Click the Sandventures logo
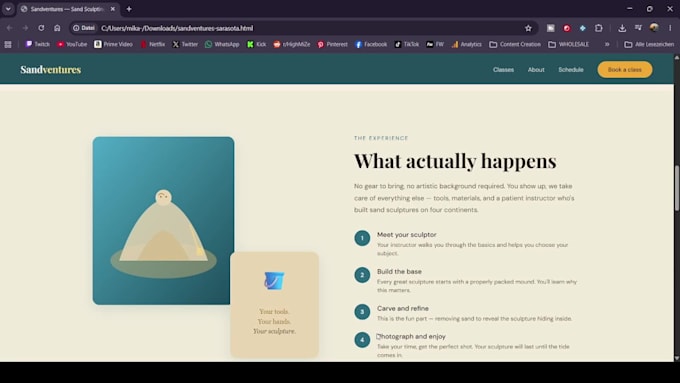The height and width of the screenshot is (383, 680). [50, 69]
